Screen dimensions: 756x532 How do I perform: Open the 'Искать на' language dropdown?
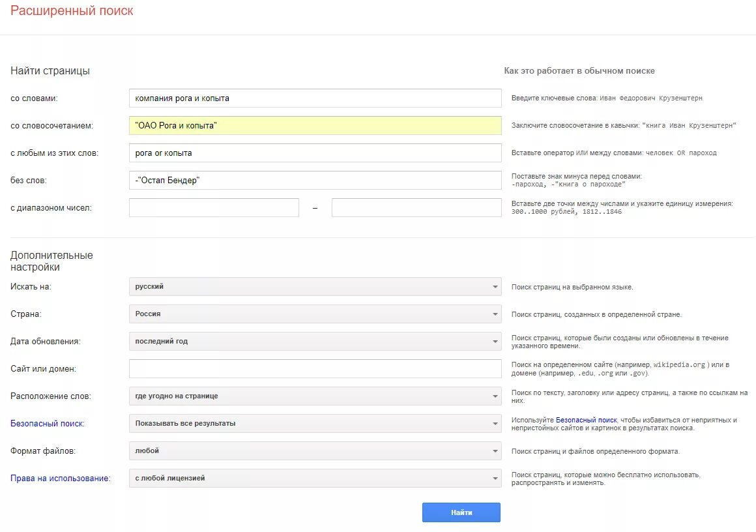click(x=315, y=286)
